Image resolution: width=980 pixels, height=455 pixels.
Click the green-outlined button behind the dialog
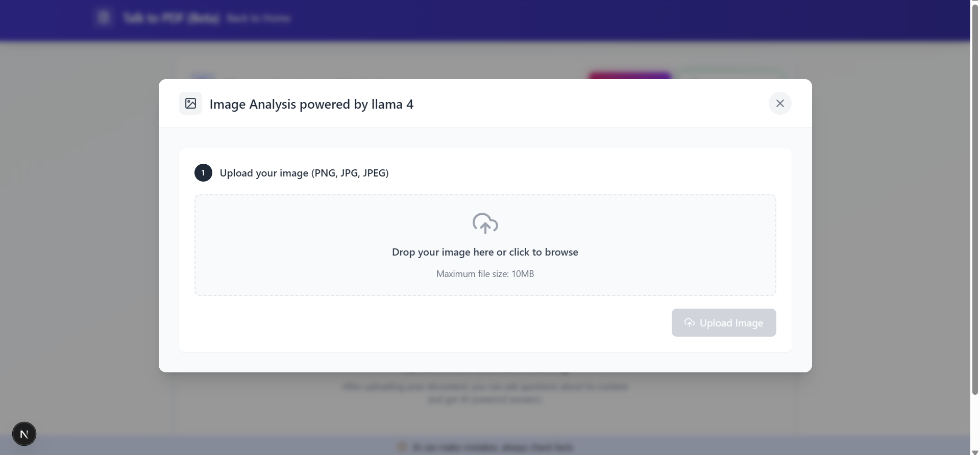coord(730,75)
